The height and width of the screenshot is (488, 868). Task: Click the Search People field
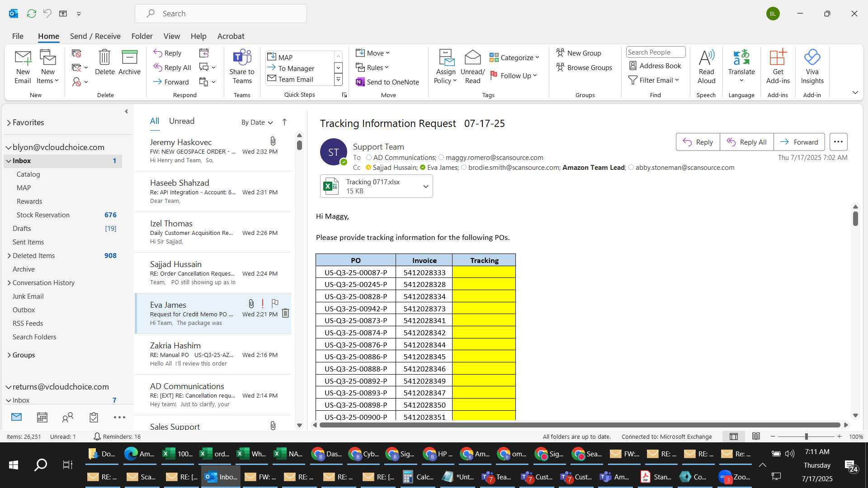656,52
